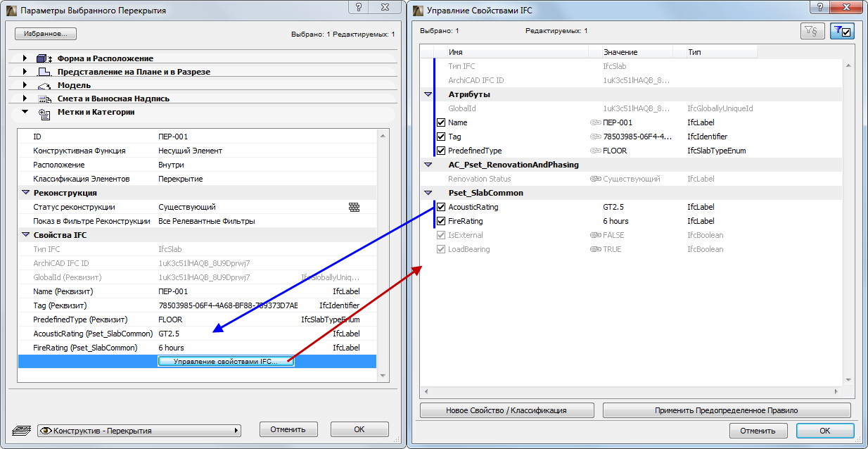Screen dimensions: 868x449
Task: Click the Смета и Выносная Надпись icon
Action: coord(44,99)
